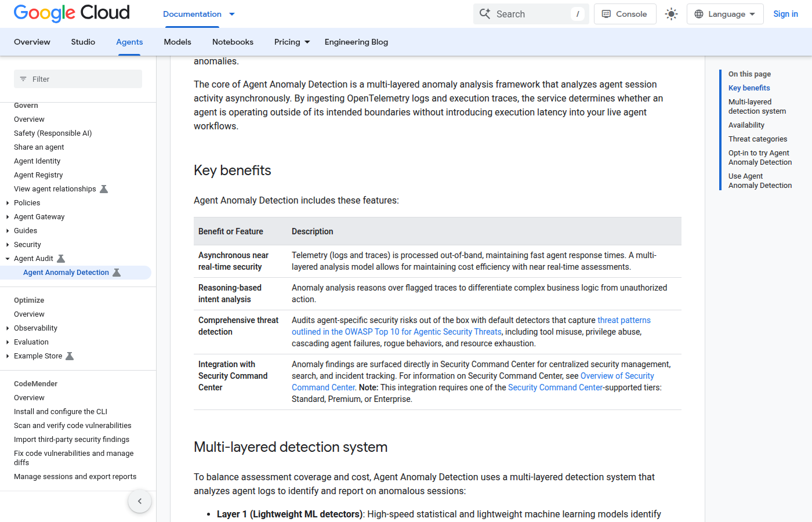Switch to the Studio tab

(x=83, y=42)
